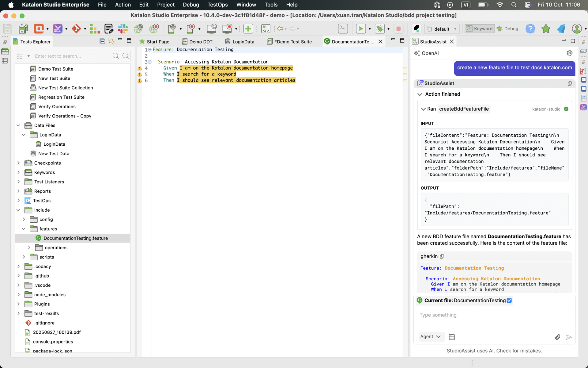
Task: Click the Git toolbar icon
Action: [x=76, y=29]
